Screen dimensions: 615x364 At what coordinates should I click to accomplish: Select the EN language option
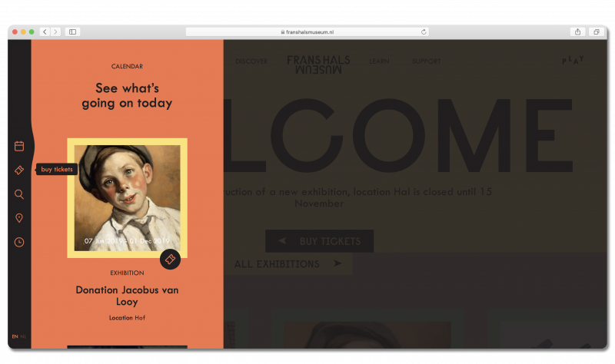click(15, 336)
